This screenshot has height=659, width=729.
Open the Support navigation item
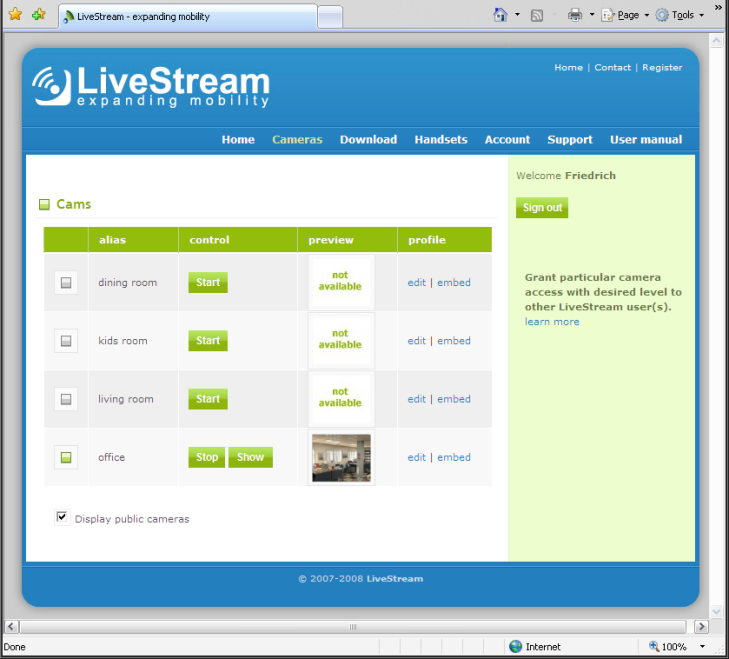tap(570, 140)
